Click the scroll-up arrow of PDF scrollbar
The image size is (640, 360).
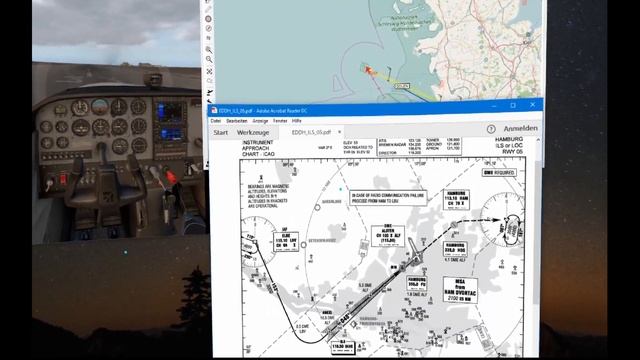pyautogui.click(x=538, y=140)
